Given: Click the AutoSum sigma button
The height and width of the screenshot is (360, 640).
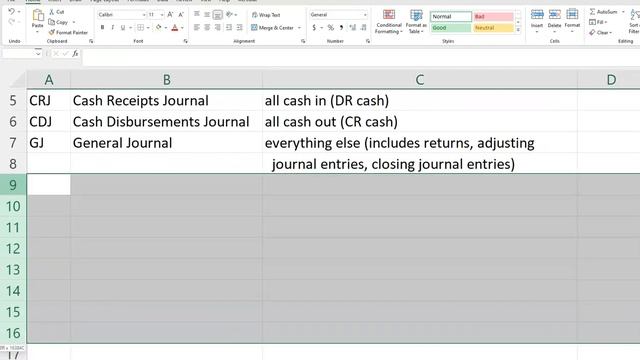Looking at the screenshot, I should click(603, 12).
